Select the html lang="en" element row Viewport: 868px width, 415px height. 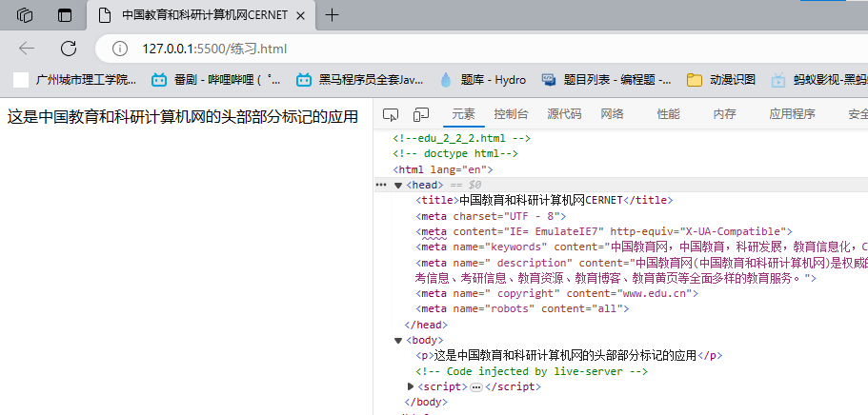442,169
